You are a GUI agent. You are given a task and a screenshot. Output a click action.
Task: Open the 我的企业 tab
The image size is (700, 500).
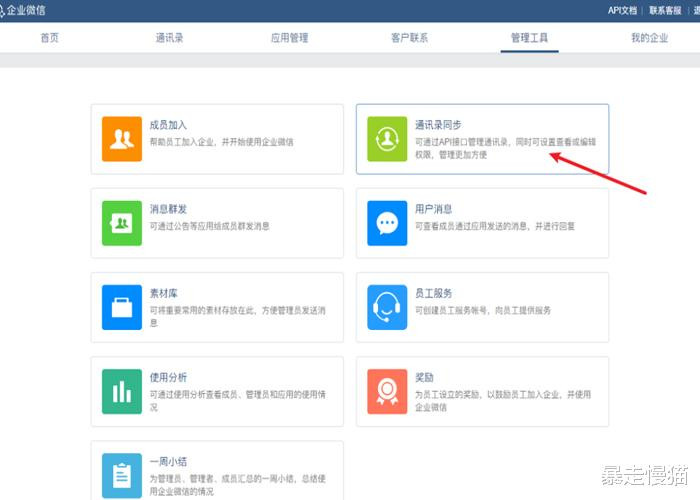pyautogui.click(x=650, y=38)
